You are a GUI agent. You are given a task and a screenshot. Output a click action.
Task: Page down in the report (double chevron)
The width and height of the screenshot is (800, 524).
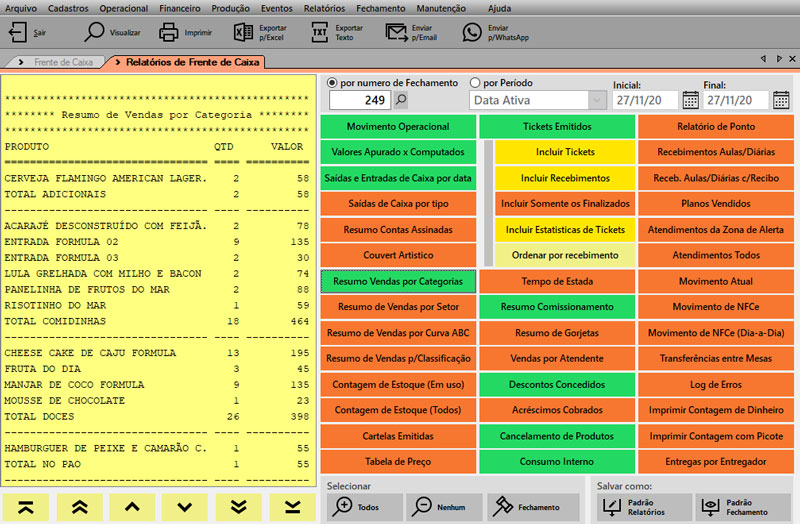[x=238, y=507]
